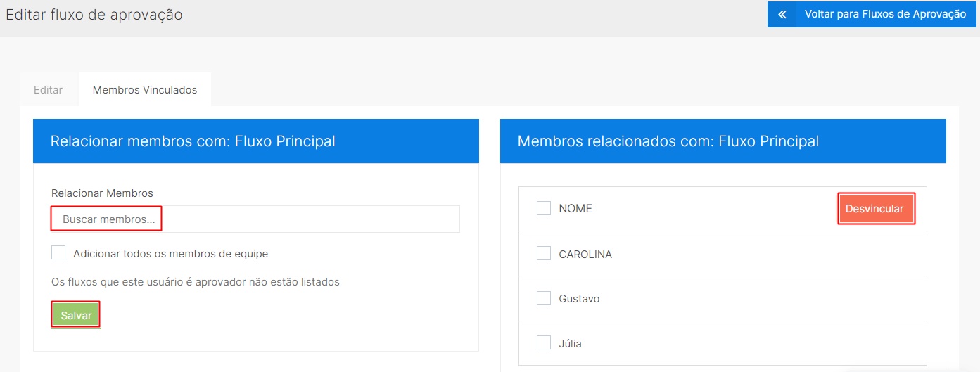Select the Júlia member checkbox

pos(543,343)
